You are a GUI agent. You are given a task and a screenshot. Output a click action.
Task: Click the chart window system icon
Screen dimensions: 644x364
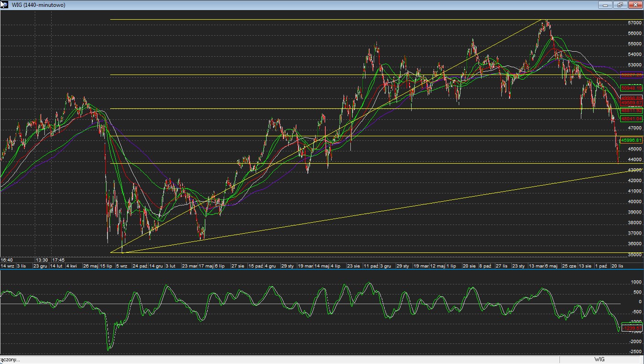point(4,5)
